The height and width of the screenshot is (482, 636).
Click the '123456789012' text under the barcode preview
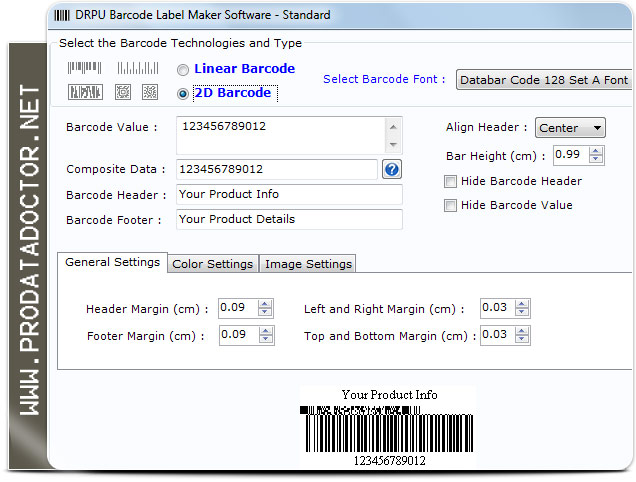click(x=389, y=461)
